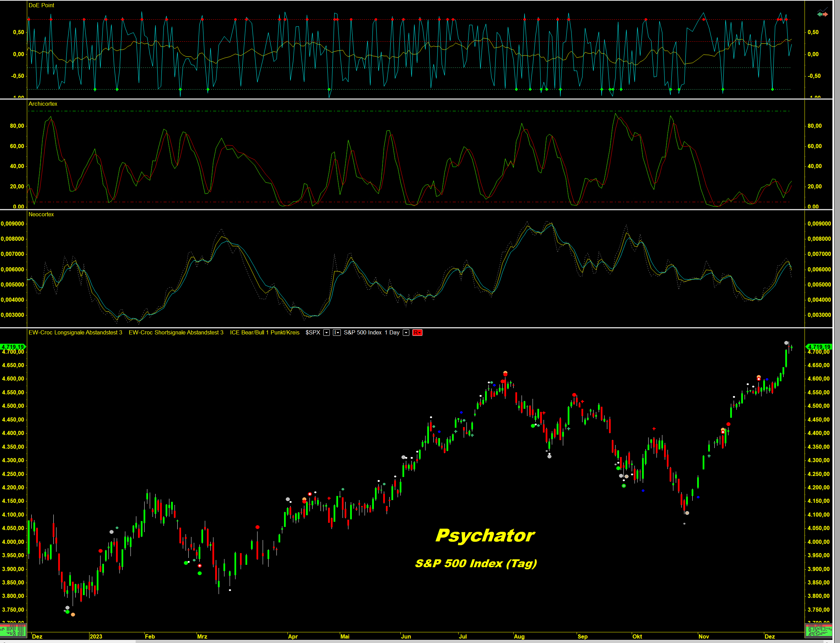
Task: Click the $SPX symbol text
Action: point(313,333)
